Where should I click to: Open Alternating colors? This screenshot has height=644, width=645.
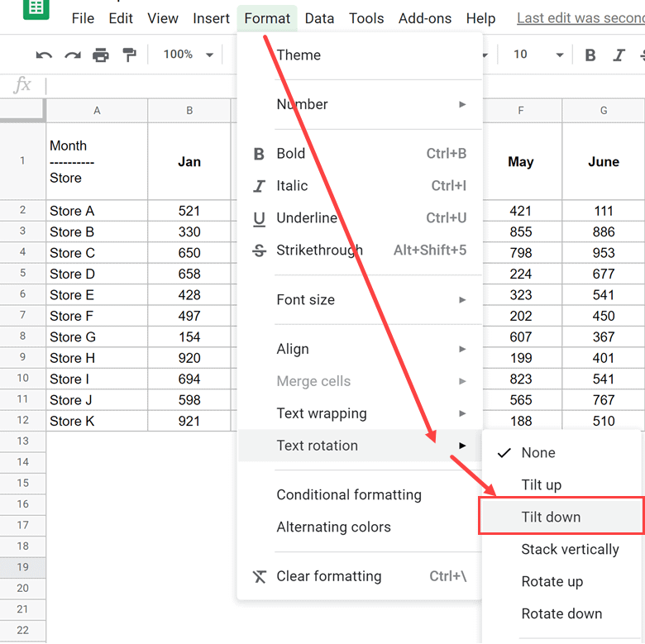click(360, 527)
